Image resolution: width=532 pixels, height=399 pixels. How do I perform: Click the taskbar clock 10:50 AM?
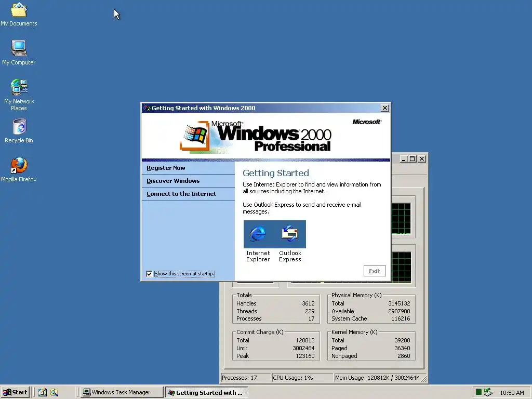[x=512, y=393]
